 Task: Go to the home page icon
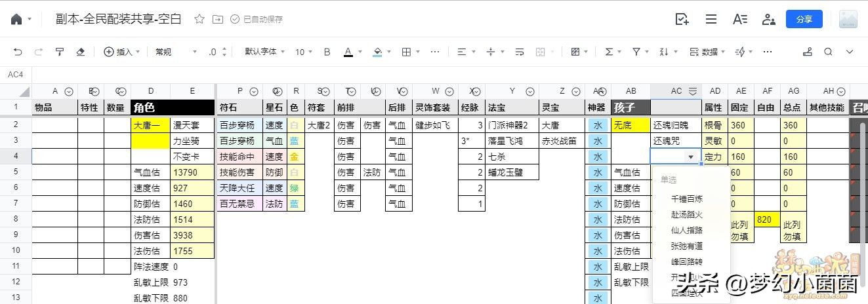[16, 19]
